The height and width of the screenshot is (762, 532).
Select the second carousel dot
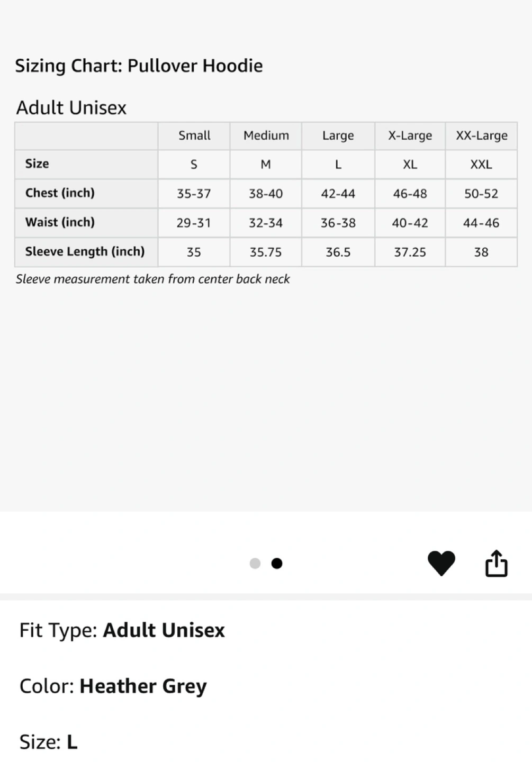click(277, 564)
